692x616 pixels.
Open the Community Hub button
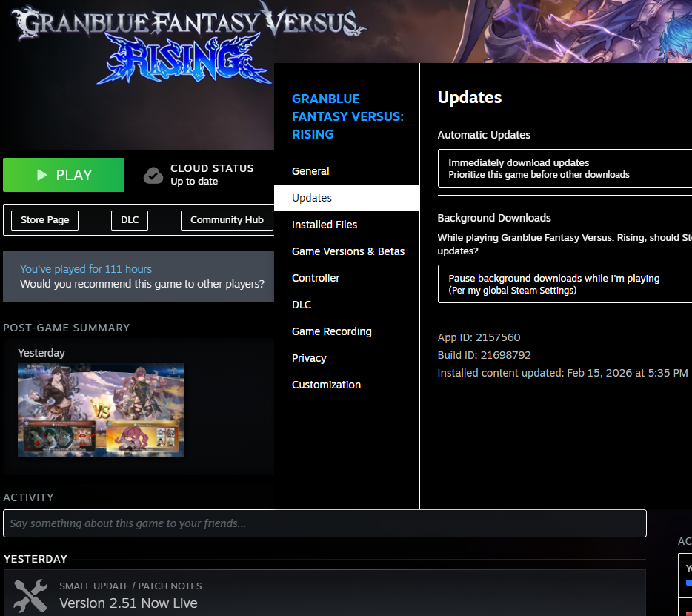pyautogui.click(x=227, y=220)
